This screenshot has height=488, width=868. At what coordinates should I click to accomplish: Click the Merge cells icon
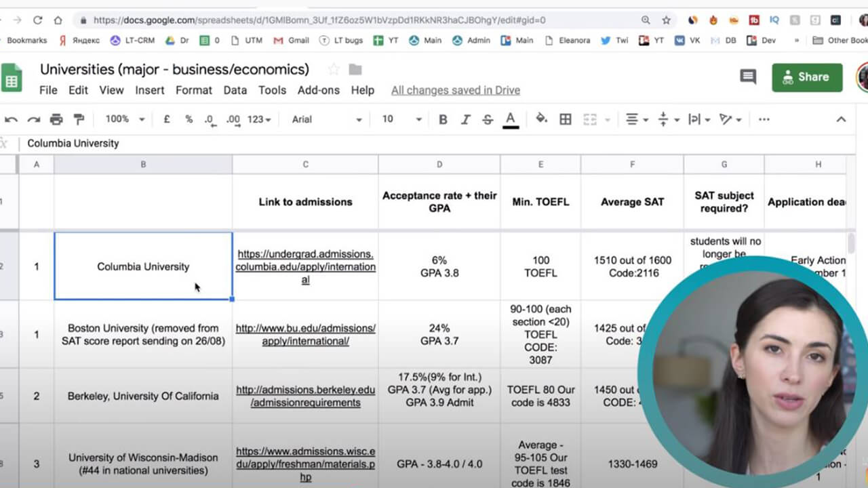coord(590,119)
